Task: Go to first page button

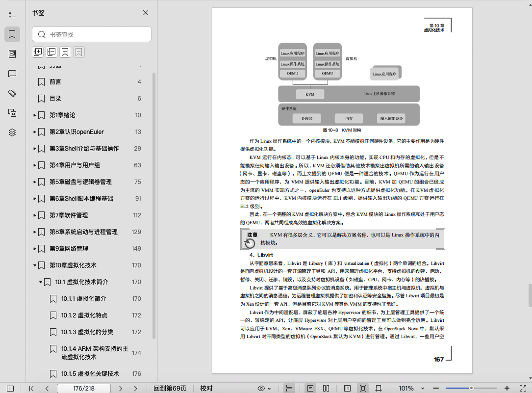Action: click(x=31, y=389)
